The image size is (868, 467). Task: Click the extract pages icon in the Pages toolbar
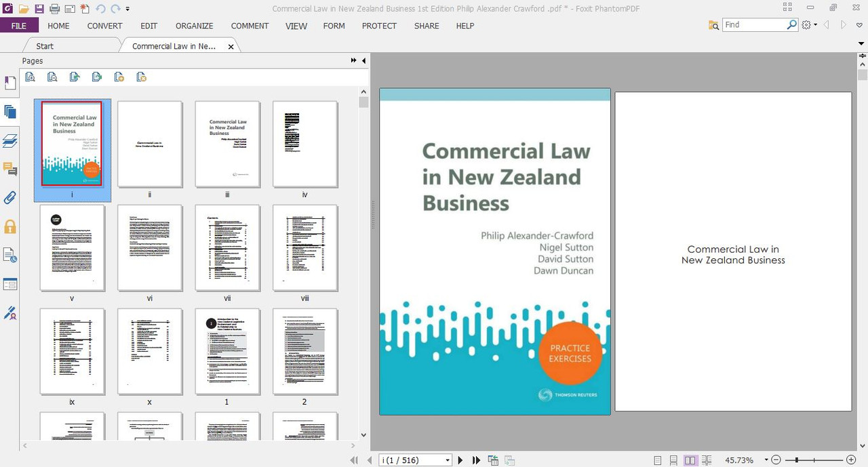pos(97,77)
